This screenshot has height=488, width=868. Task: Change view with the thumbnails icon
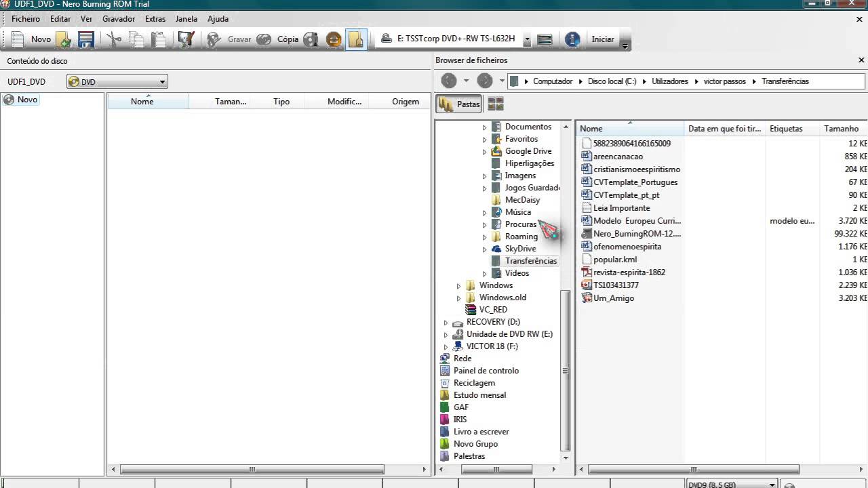[496, 104]
